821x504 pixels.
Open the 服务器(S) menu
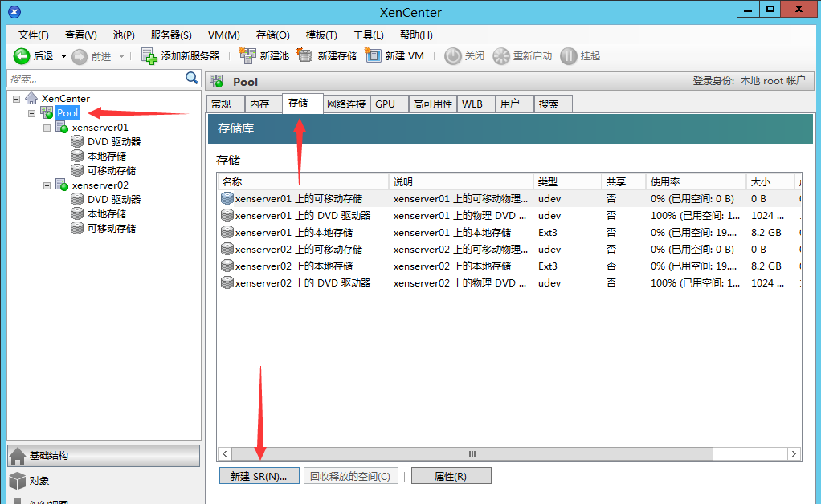[171, 35]
